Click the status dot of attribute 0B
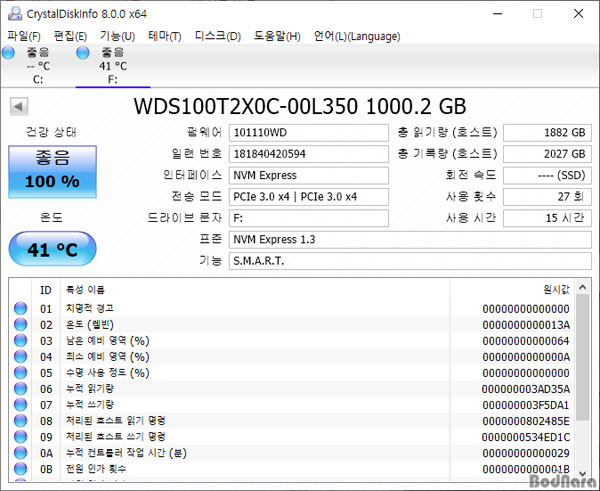 point(21,469)
